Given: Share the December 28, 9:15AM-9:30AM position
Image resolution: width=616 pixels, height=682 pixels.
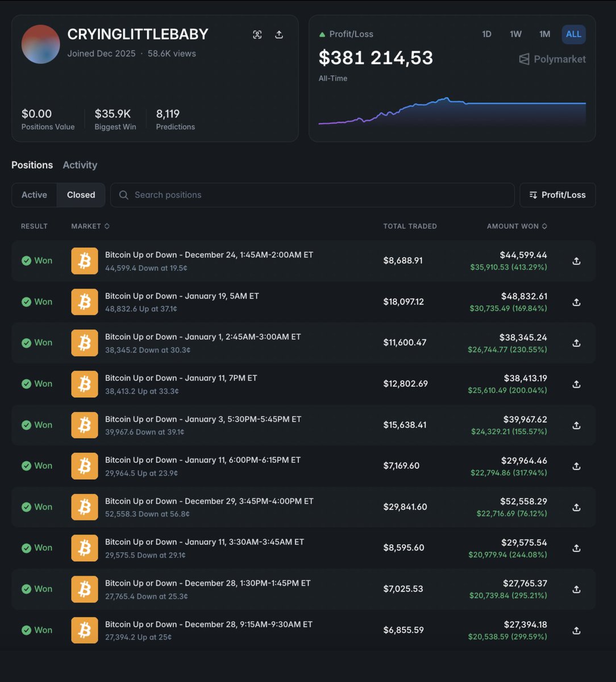Looking at the screenshot, I should (x=576, y=630).
